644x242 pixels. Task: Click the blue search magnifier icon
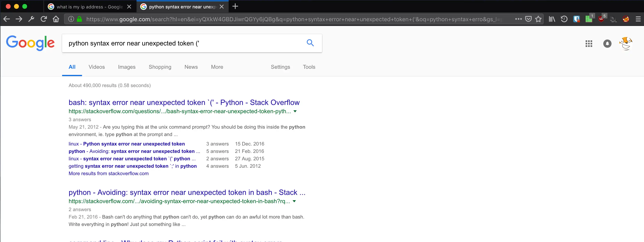pos(310,43)
